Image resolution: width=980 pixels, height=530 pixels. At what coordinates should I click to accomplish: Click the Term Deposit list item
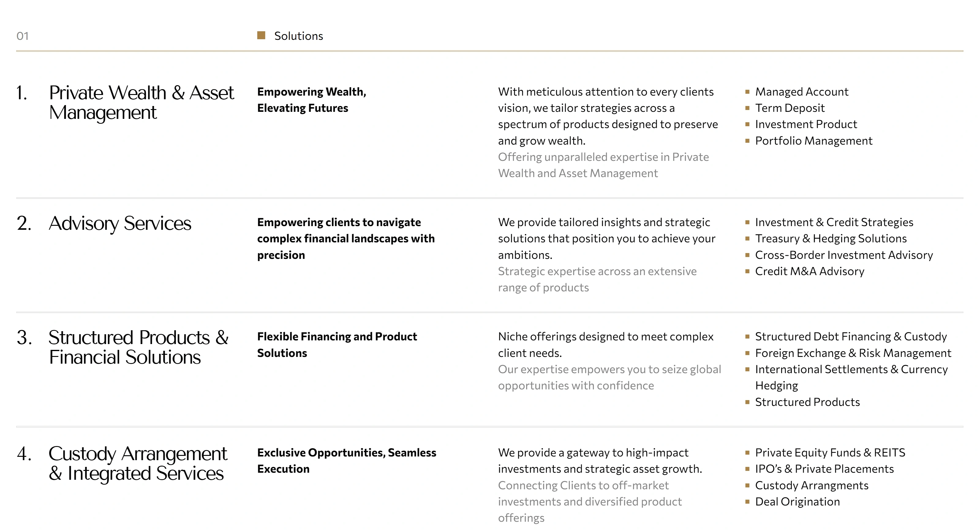(790, 108)
